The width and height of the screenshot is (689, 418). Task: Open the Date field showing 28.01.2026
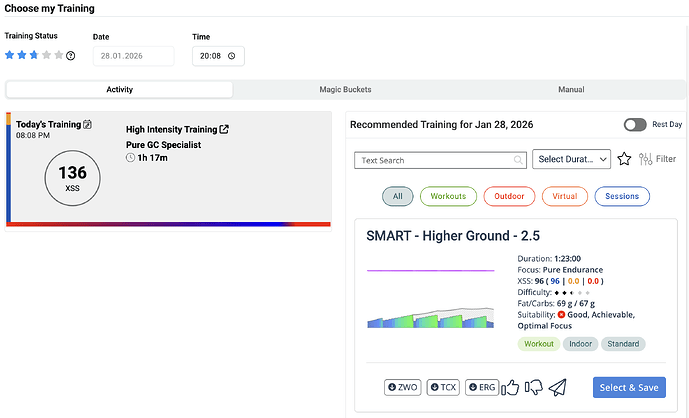tap(133, 56)
